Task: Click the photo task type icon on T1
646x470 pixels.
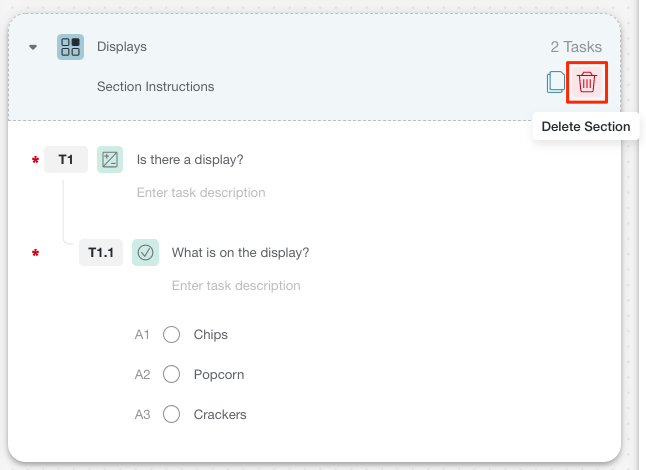Action: pyautogui.click(x=110, y=159)
